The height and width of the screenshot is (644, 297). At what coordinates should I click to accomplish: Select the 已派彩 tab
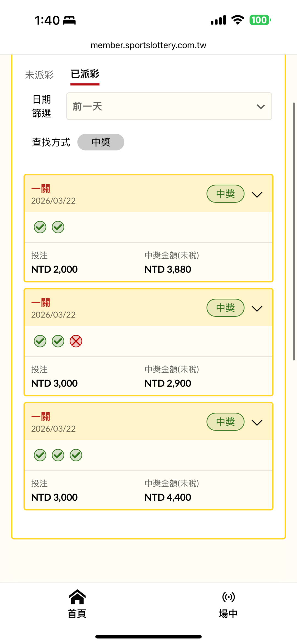pos(85,74)
